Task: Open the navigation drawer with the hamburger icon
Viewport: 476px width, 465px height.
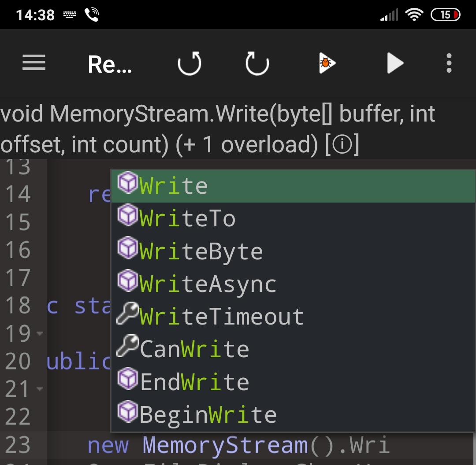Action: click(x=33, y=63)
